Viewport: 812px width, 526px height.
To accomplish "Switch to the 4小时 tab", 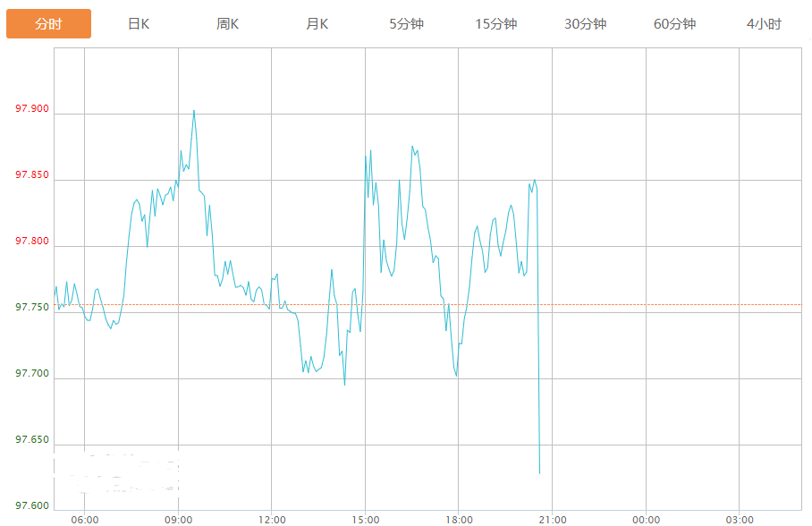I will point(764,24).
